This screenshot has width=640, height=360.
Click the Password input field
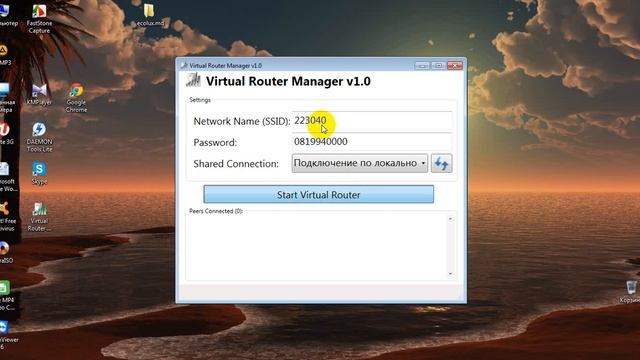pyautogui.click(x=372, y=142)
